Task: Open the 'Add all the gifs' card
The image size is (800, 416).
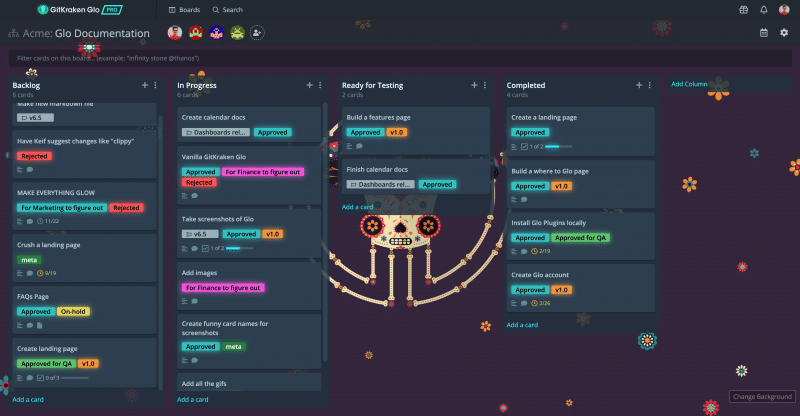Action: click(249, 383)
